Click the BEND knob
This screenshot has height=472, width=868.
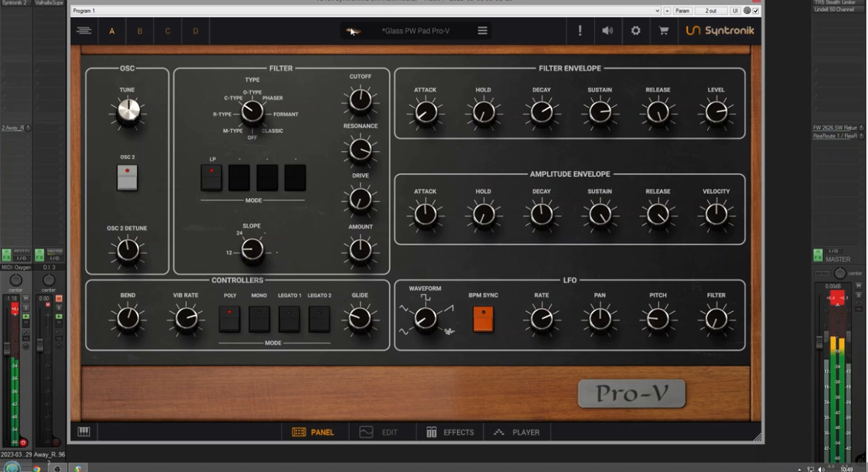pos(128,318)
